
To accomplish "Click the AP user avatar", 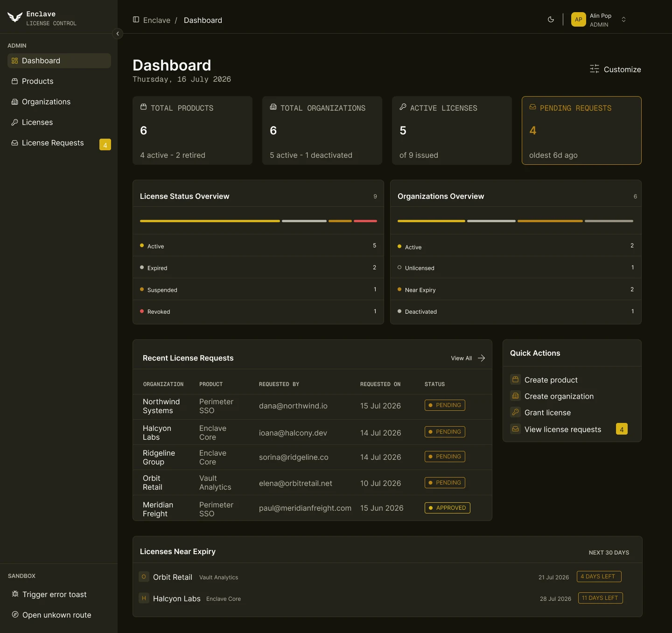I will coord(578,20).
